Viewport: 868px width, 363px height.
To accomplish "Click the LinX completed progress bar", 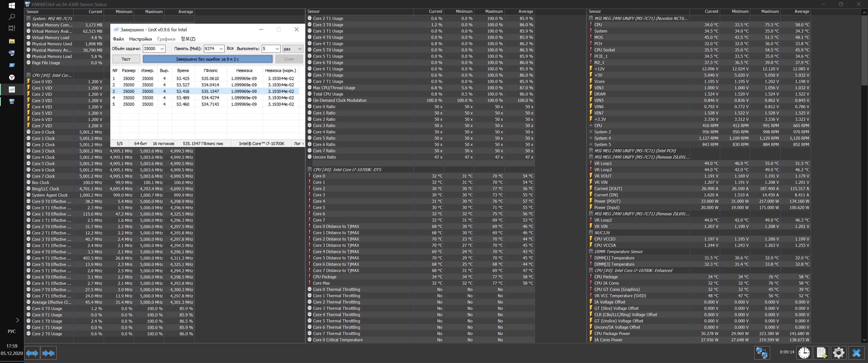I will pyautogui.click(x=208, y=59).
